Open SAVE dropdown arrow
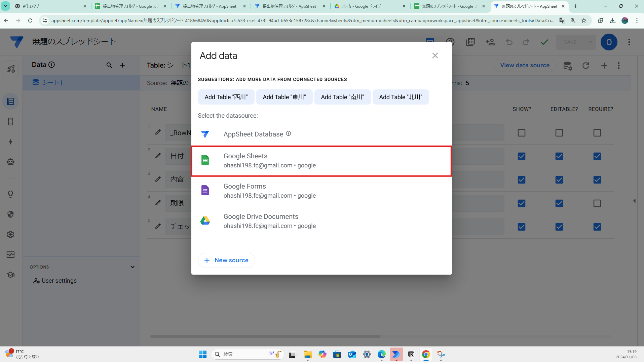This screenshot has height=362, width=644. pos(590,42)
